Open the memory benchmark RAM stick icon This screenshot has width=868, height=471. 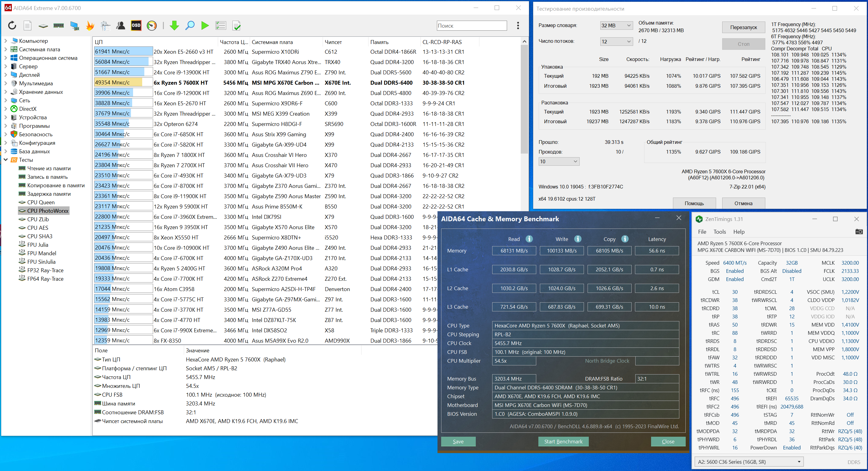pos(59,25)
